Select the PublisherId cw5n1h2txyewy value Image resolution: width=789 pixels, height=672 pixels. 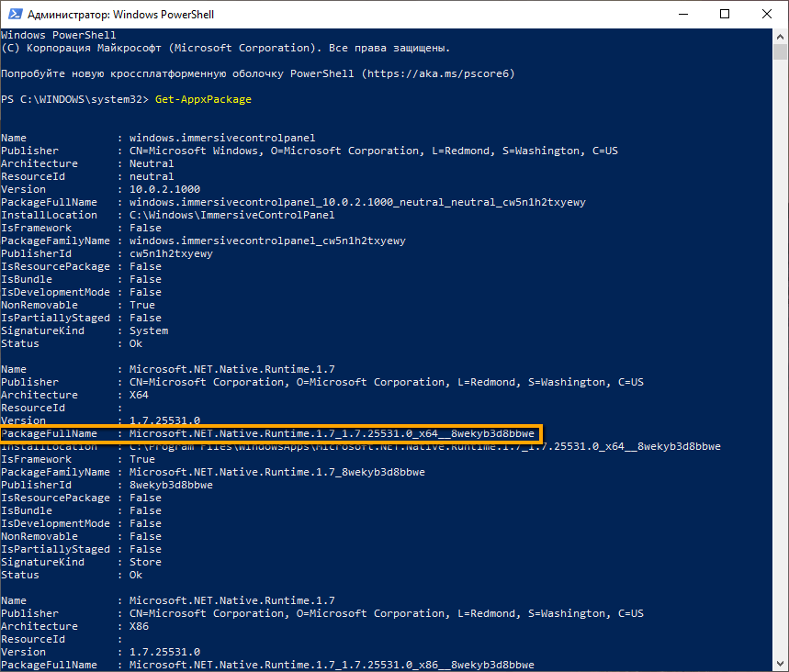pos(170,252)
